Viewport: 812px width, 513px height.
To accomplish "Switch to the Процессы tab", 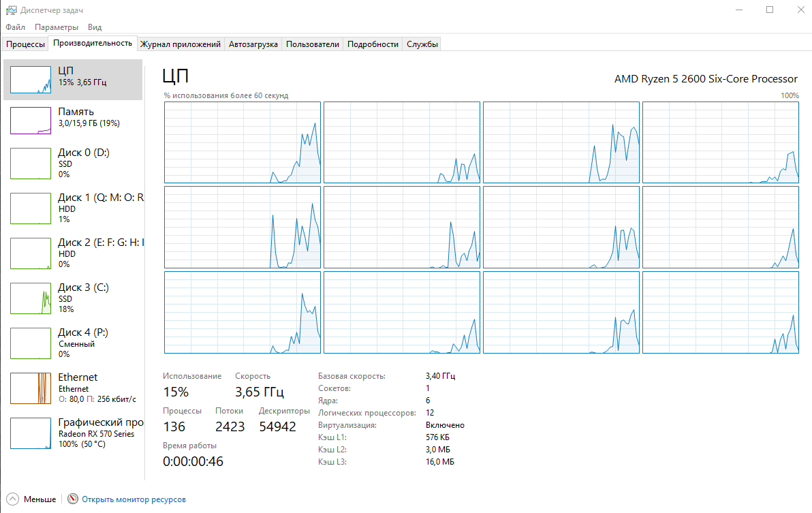I will pyautogui.click(x=25, y=44).
